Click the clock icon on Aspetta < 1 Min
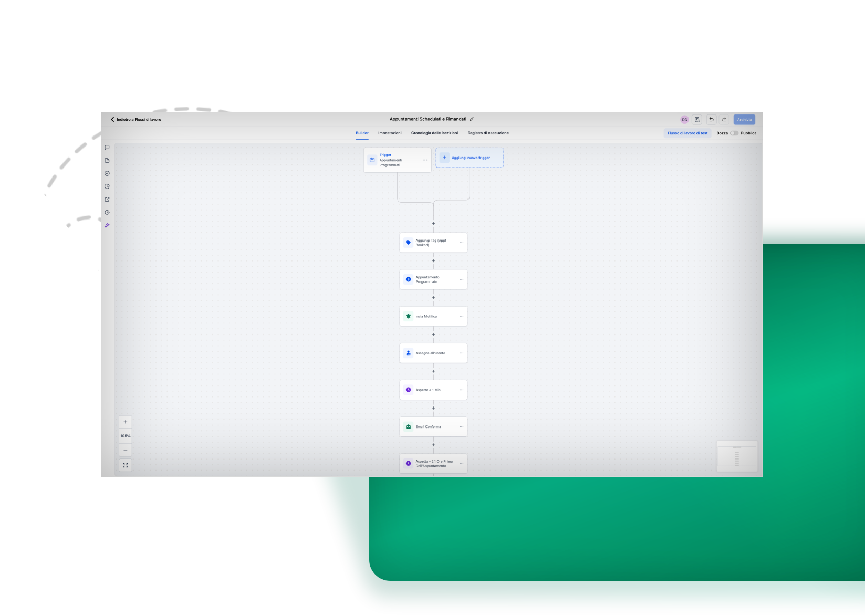Viewport: 865px width, 616px height. (x=408, y=390)
